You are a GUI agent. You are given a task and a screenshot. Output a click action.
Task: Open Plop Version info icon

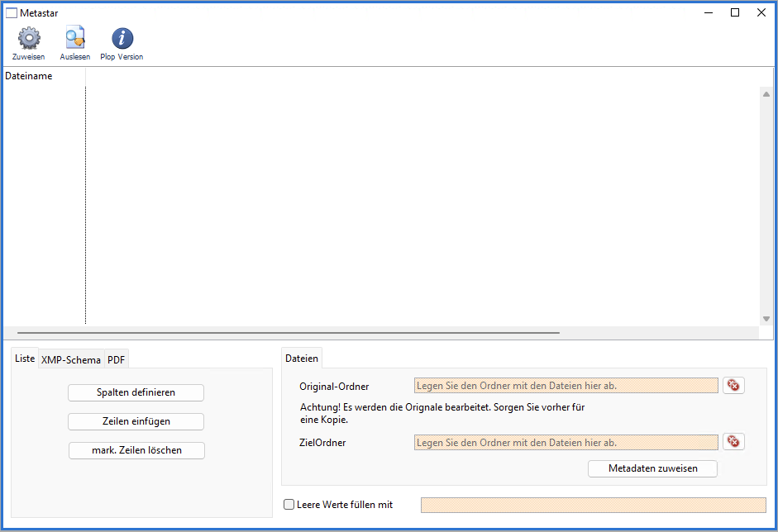tap(122, 38)
